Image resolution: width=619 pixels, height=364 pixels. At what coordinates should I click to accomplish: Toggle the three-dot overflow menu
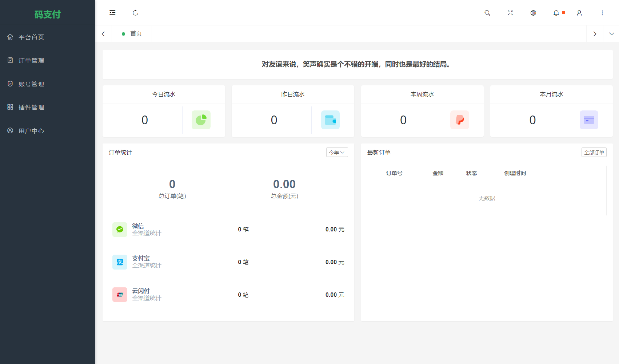tap(602, 13)
